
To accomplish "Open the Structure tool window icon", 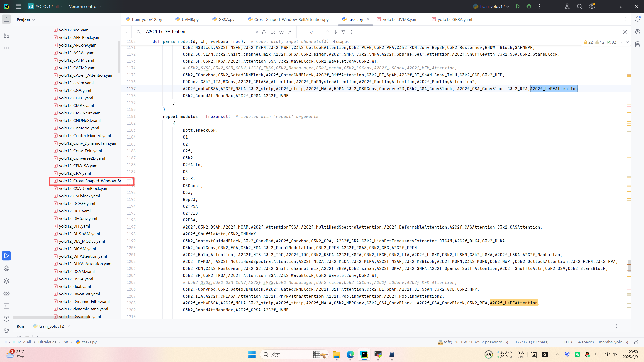I will click(6, 35).
